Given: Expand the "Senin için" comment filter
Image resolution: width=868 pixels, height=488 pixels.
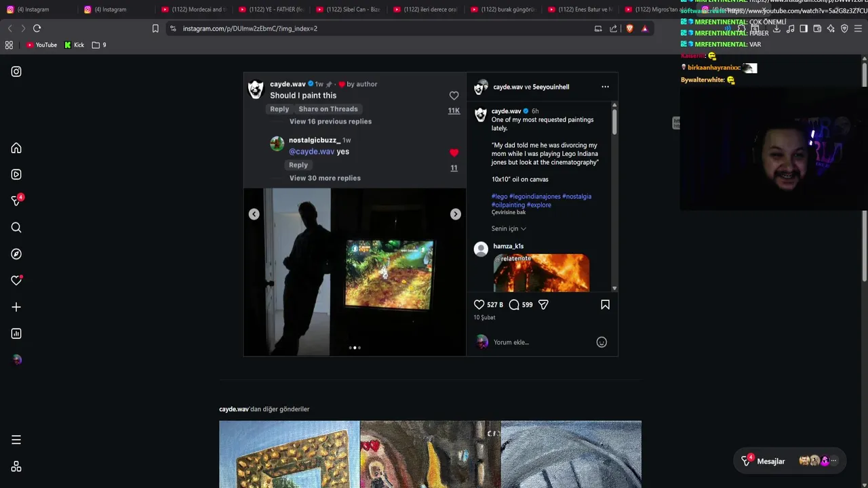Looking at the screenshot, I should click(x=509, y=229).
